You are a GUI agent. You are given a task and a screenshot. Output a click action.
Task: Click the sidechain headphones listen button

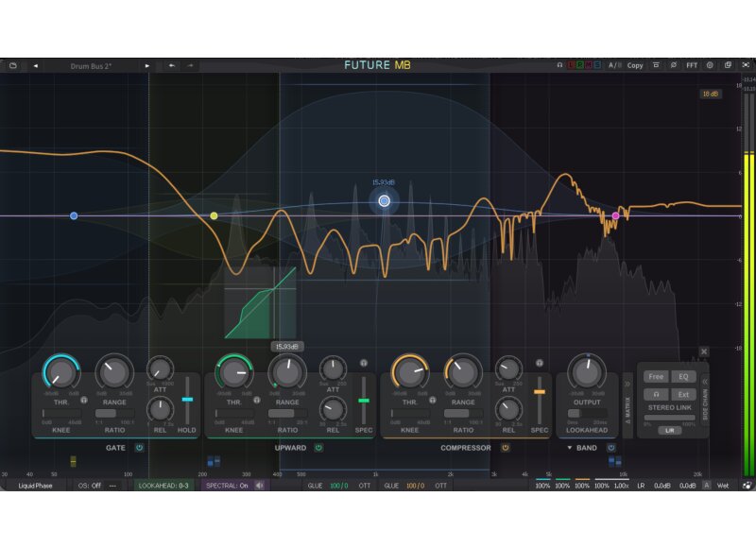656,394
